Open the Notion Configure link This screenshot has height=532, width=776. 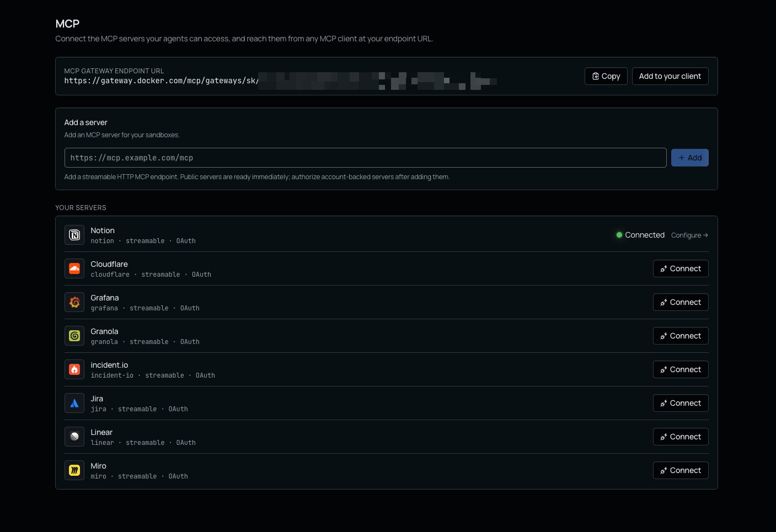(689, 235)
